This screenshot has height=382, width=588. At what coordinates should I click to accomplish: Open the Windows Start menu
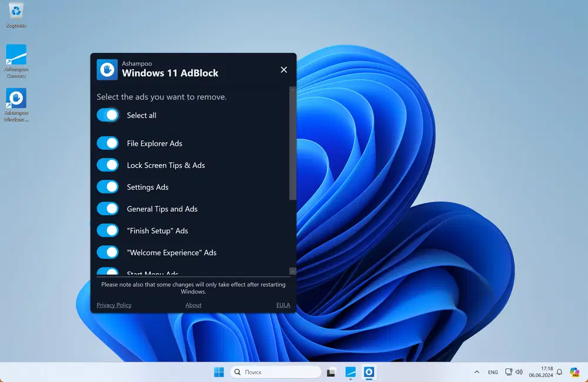tap(219, 372)
